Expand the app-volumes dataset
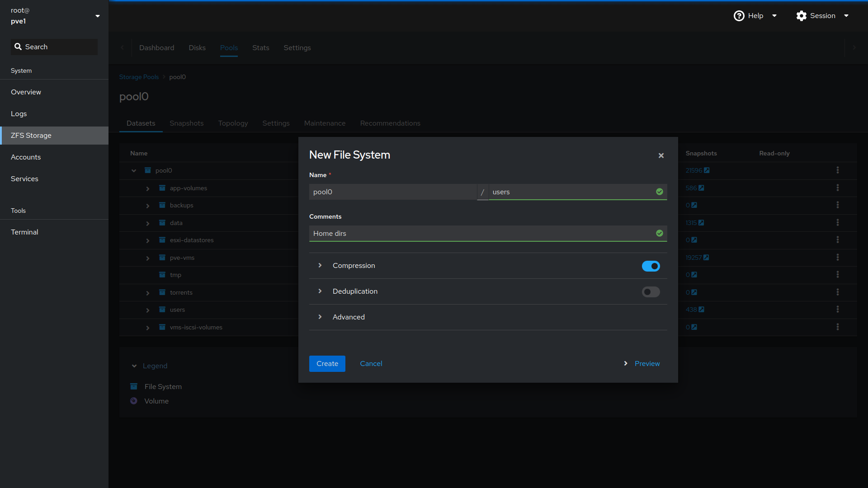The height and width of the screenshot is (488, 868). tap(148, 188)
